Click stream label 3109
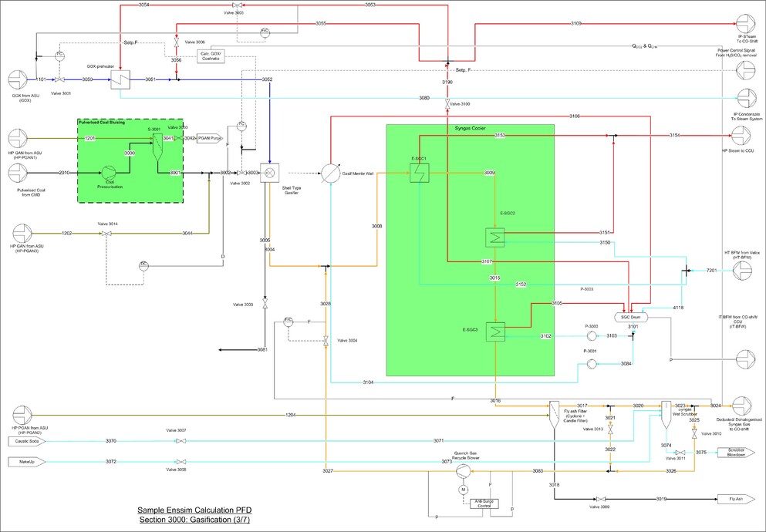The height and width of the screenshot is (532, 766). [576, 23]
